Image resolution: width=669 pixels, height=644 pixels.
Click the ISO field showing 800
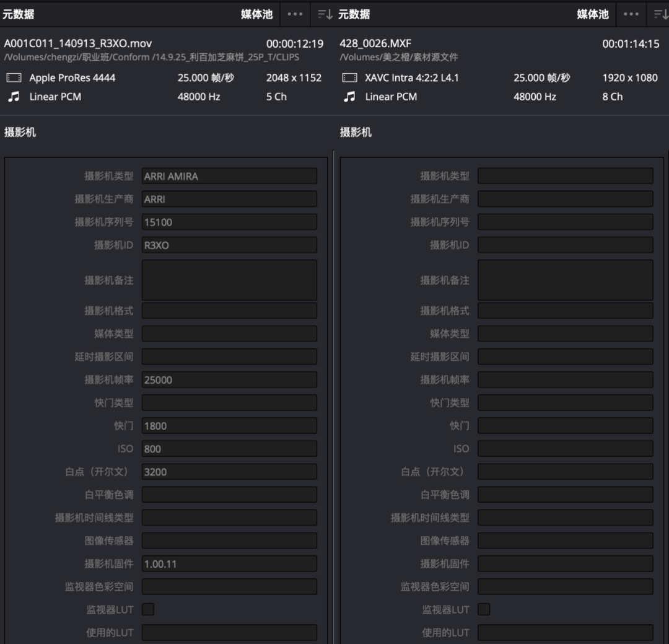tap(229, 449)
